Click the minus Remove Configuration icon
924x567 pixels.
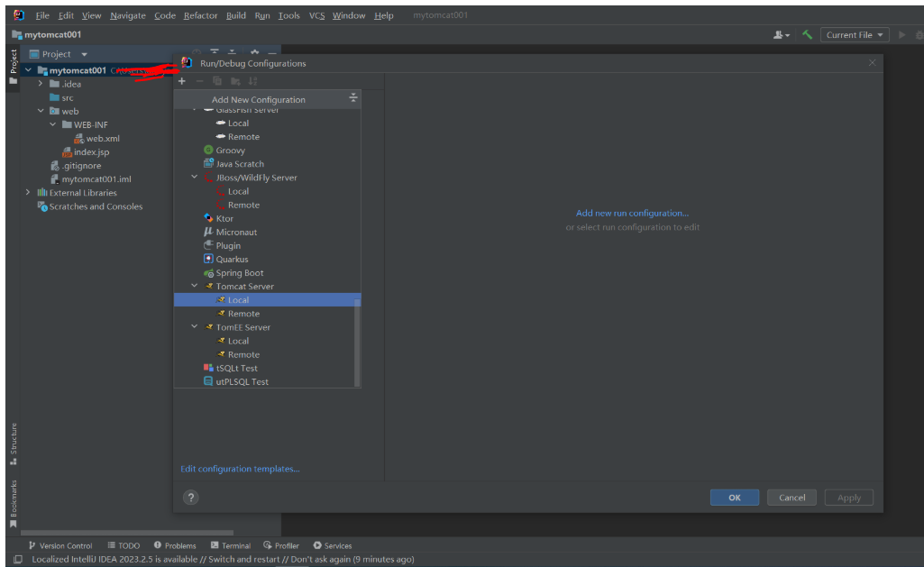200,81
